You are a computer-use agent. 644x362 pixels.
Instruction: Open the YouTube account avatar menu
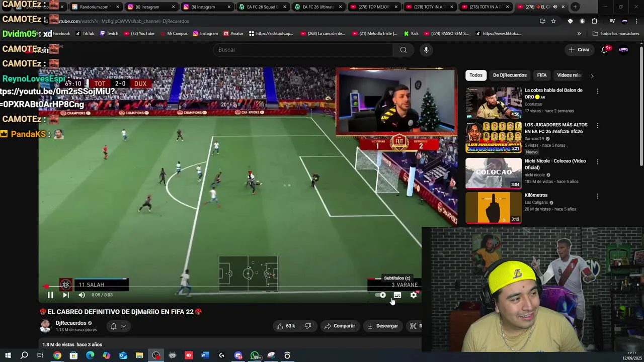tap(623, 50)
